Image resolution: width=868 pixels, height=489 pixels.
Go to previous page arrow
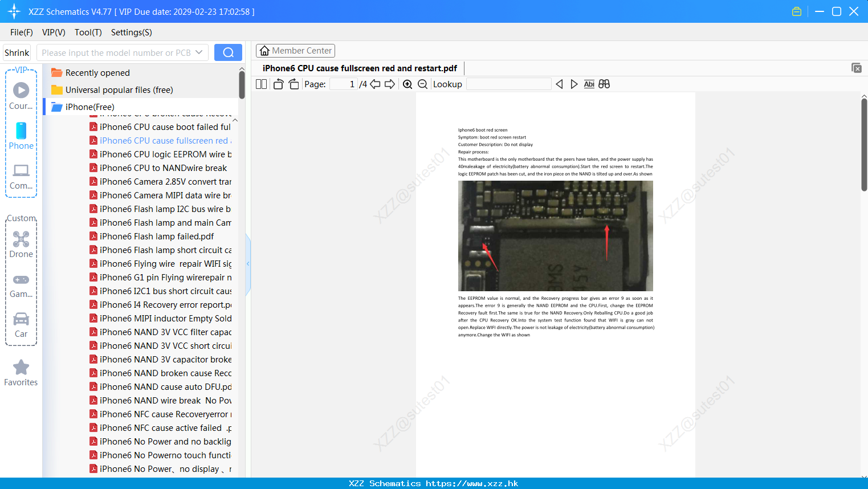pyautogui.click(x=375, y=84)
